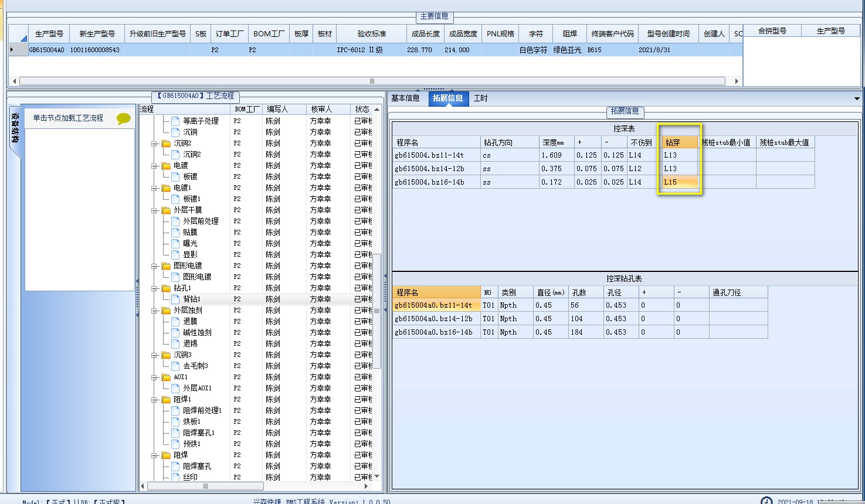This screenshot has height=504, width=865.
Task: Click the document icon of 贴膜
Action: coord(175,232)
